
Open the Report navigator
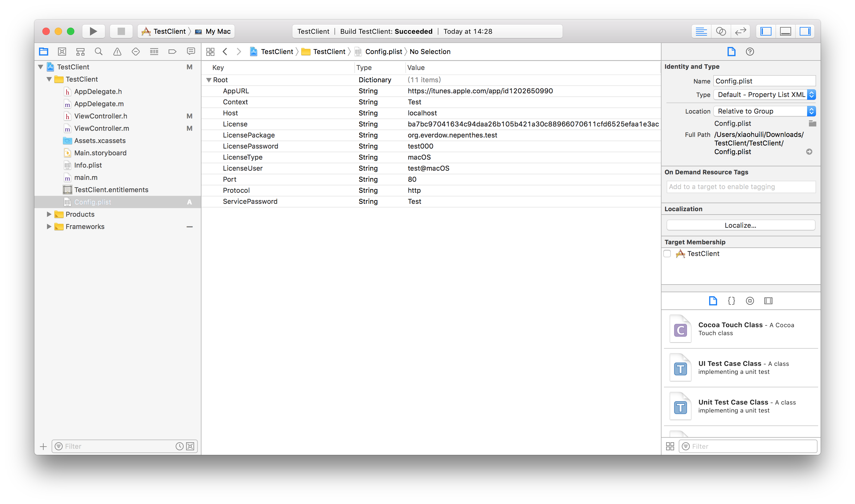pyautogui.click(x=191, y=52)
